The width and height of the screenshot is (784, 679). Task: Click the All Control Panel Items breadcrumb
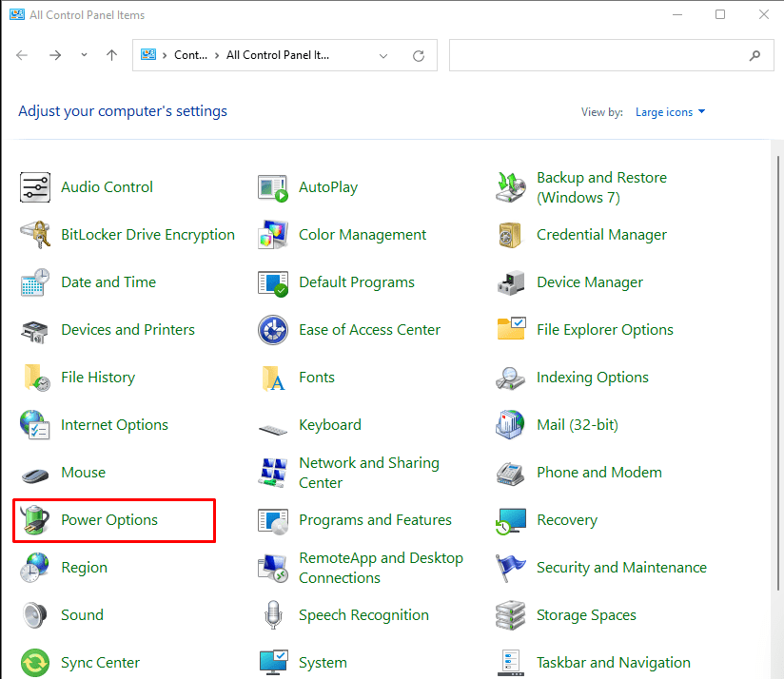click(278, 55)
